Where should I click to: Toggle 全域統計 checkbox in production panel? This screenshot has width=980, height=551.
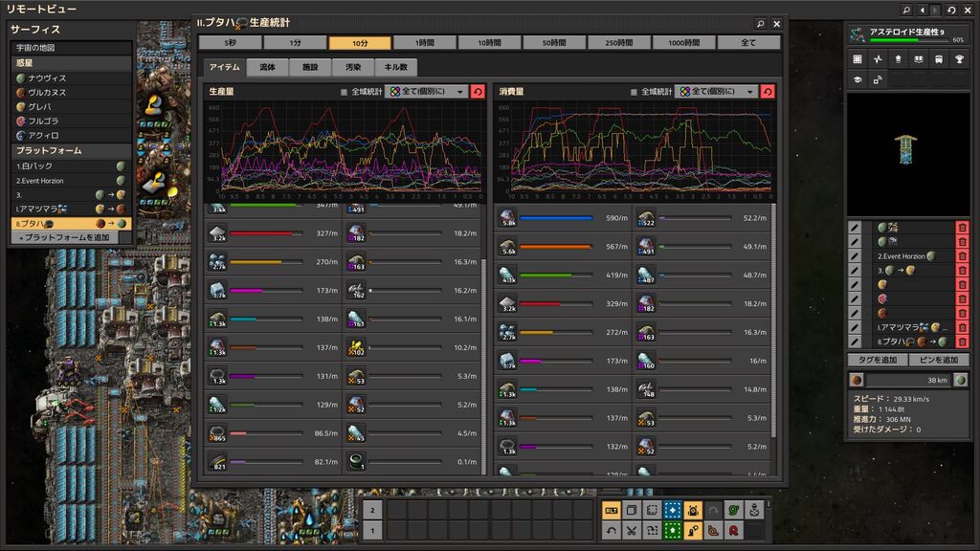pyautogui.click(x=344, y=92)
